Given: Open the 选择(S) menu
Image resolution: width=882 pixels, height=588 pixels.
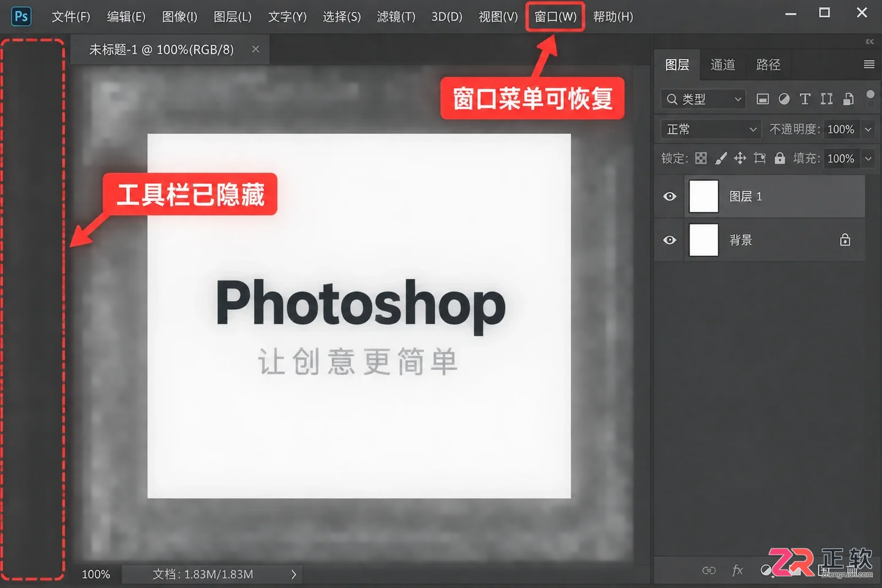Looking at the screenshot, I should (342, 17).
